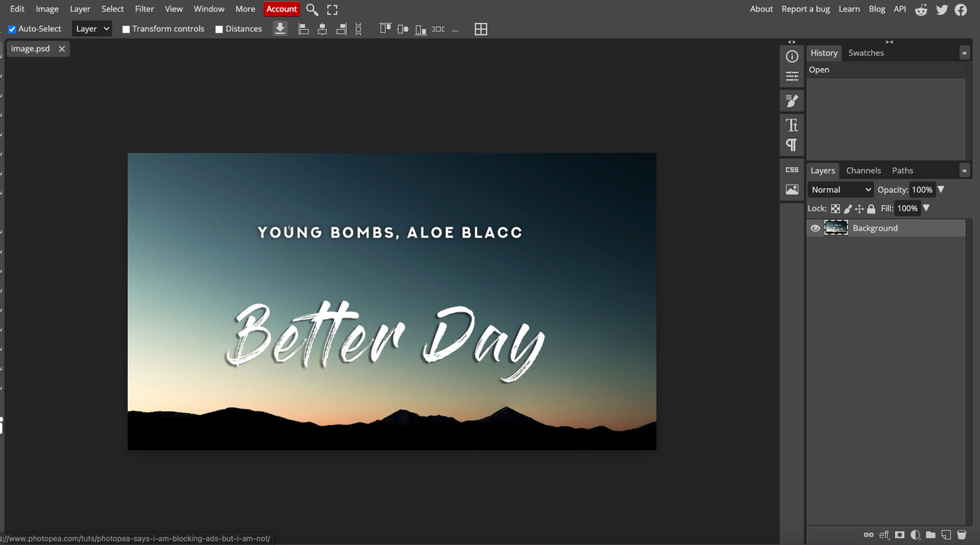The image size is (980, 545).
Task: Click the red Account button
Action: point(282,9)
